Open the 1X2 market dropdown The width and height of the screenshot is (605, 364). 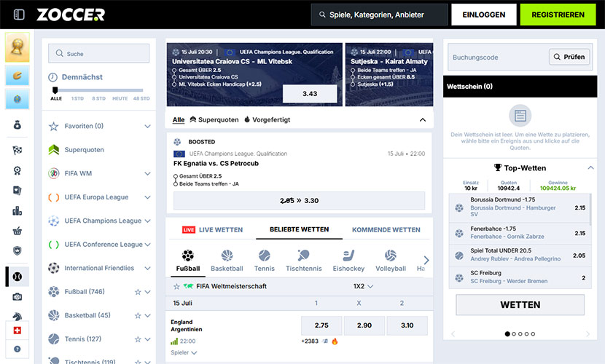pyautogui.click(x=363, y=286)
